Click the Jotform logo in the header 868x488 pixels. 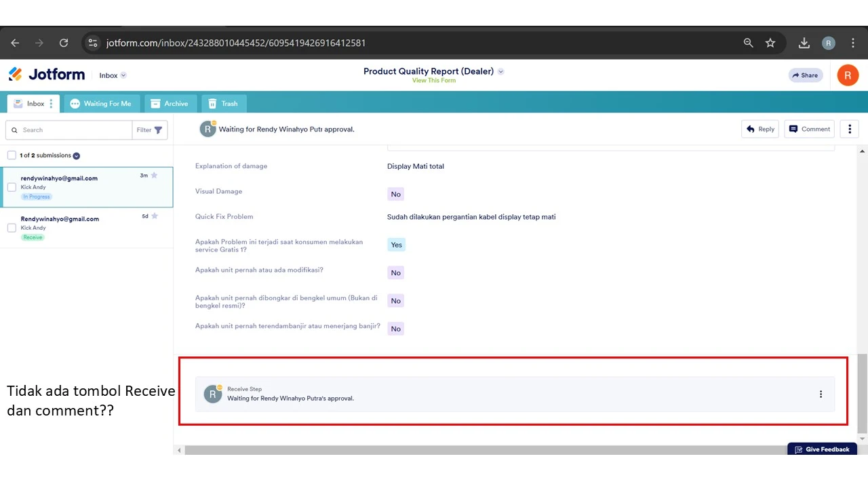point(46,75)
